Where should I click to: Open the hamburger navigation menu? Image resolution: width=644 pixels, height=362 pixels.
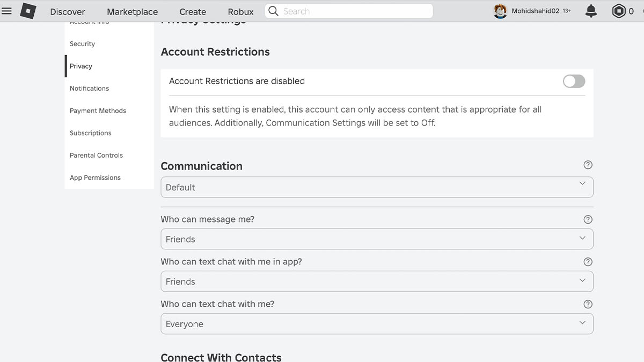tap(6, 11)
